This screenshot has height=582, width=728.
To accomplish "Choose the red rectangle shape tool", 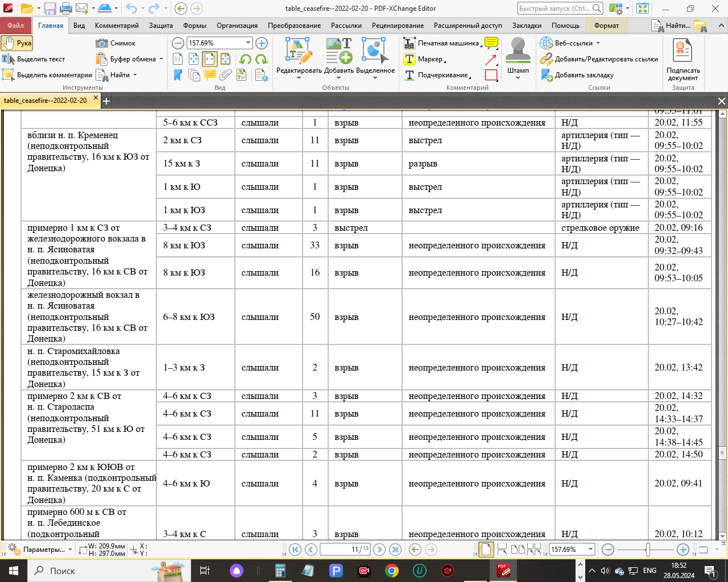I will pos(491,75).
